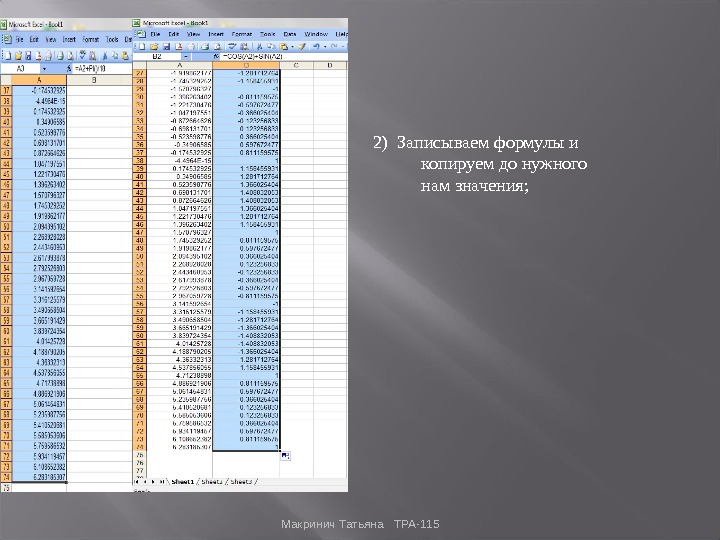The image size is (720, 540).
Task: Click Print Preview icon in left Excel window
Action: 70,56
